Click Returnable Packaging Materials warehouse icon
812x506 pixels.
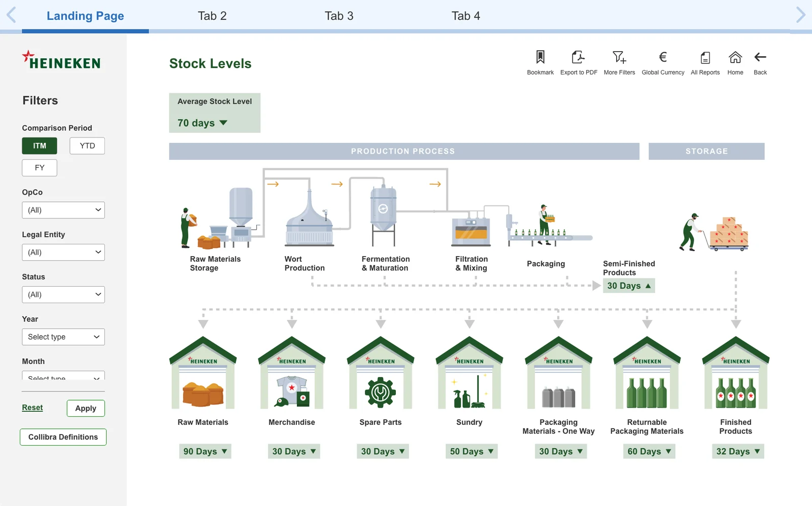coord(647,373)
